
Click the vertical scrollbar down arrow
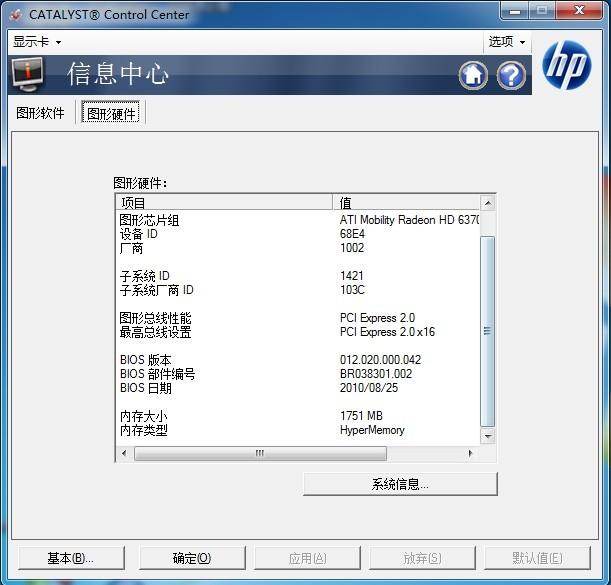[487, 436]
